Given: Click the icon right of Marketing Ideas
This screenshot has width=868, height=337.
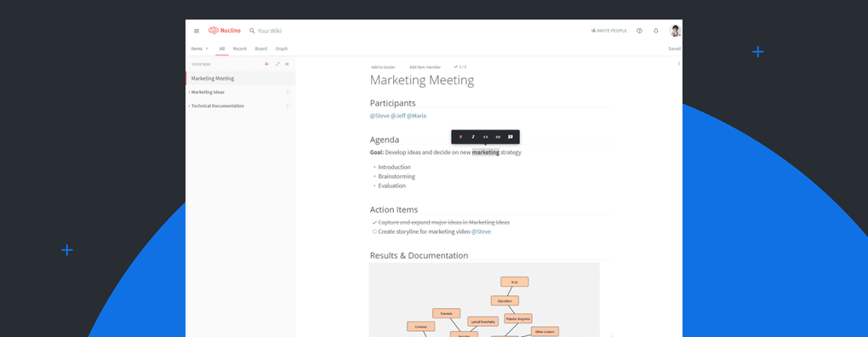Looking at the screenshot, I should [288, 92].
